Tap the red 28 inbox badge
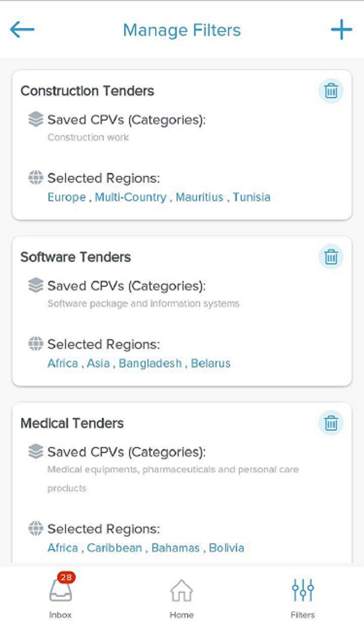The width and height of the screenshot is (364, 624). pos(66,578)
